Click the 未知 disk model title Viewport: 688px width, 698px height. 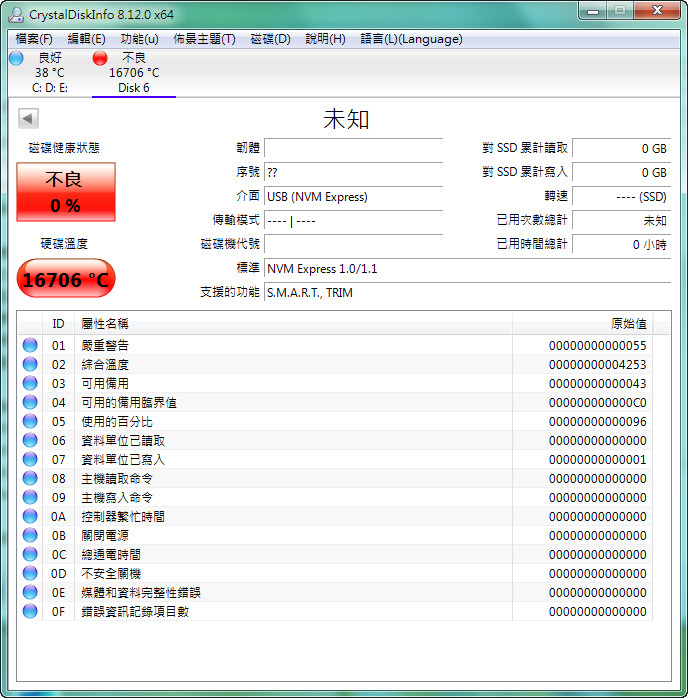pyautogui.click(x=346, y=119)
